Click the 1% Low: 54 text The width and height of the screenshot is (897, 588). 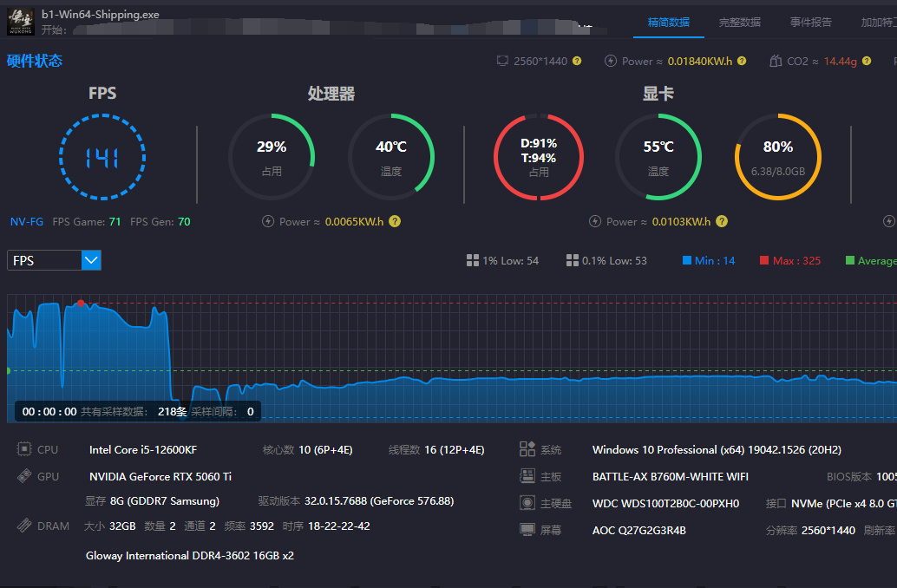[x=510, y=261]
